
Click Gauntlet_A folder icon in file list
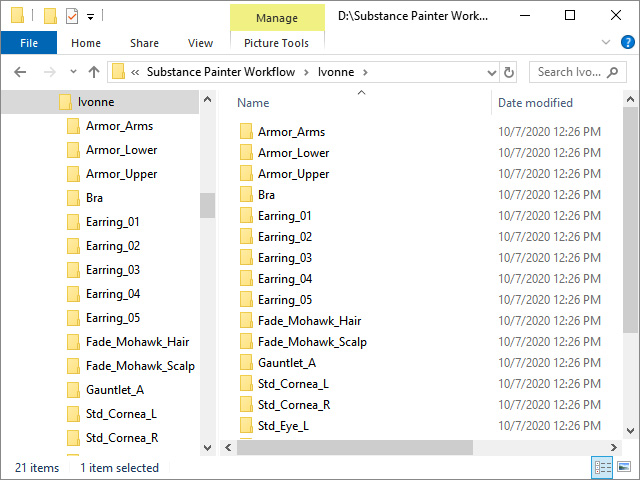[246, 363]
